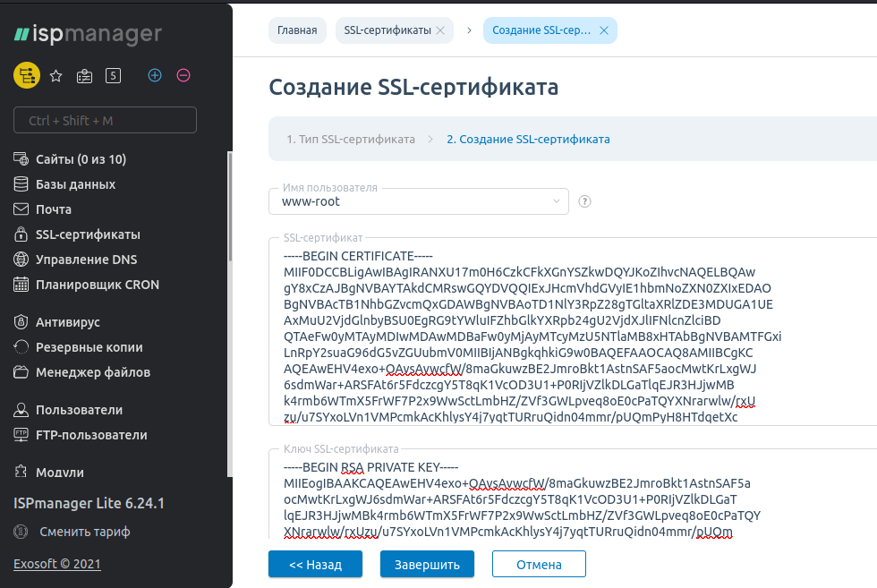Click the help question mark icon
This screenshot has height=588, width=877.
coord(584,201)
